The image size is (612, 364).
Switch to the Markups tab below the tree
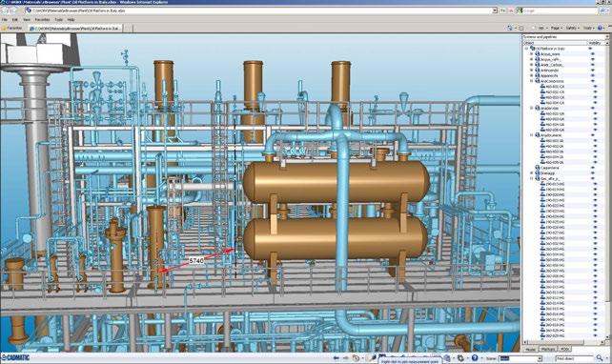point(548,349)
